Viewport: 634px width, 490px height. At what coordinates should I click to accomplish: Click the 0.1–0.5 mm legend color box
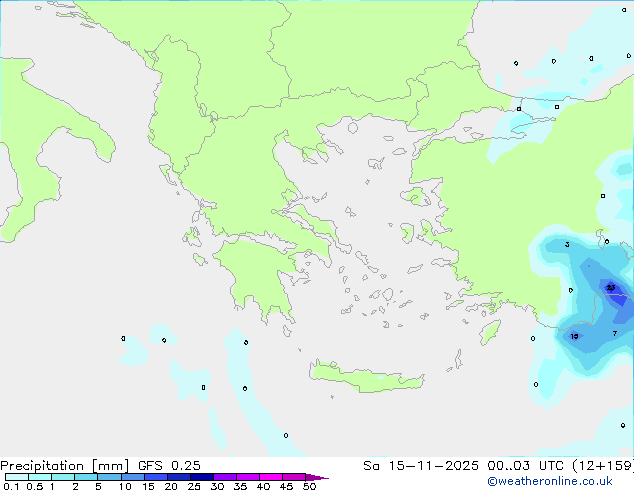17,477
